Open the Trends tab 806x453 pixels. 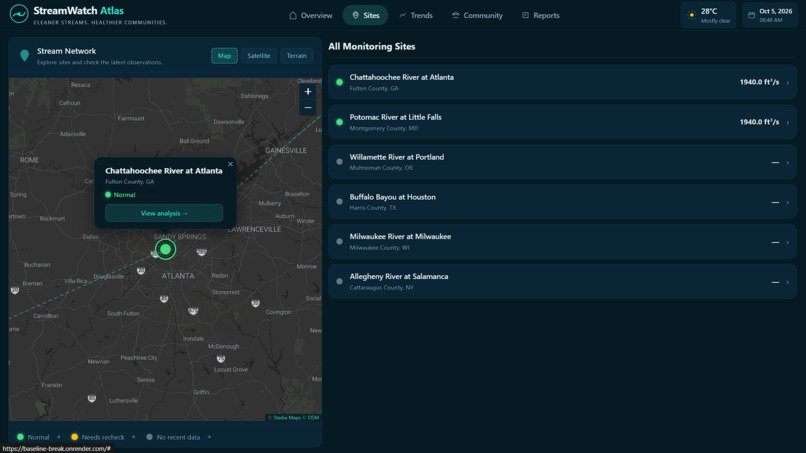[x=416, y=15]
